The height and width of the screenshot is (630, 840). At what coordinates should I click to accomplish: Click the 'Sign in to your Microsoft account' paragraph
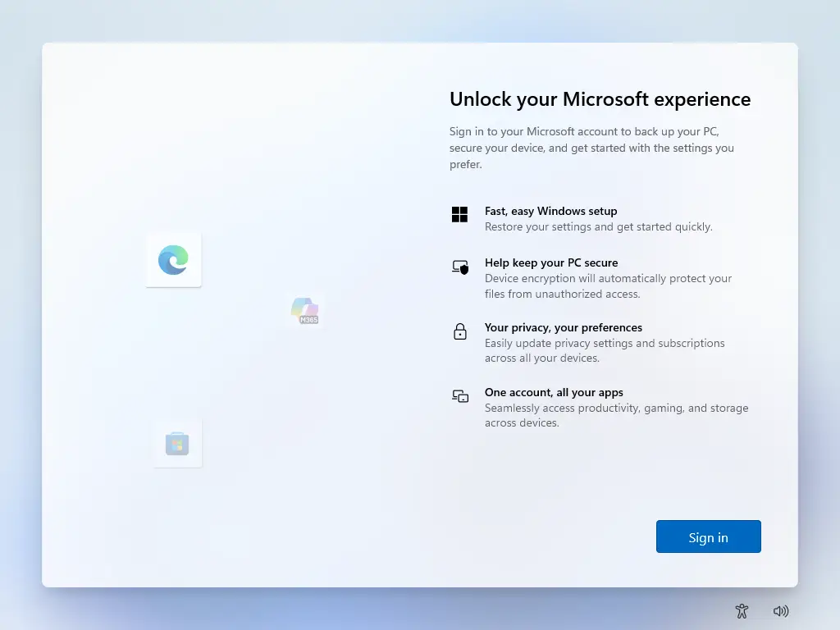pyautogui.click(x=591, y=148)
